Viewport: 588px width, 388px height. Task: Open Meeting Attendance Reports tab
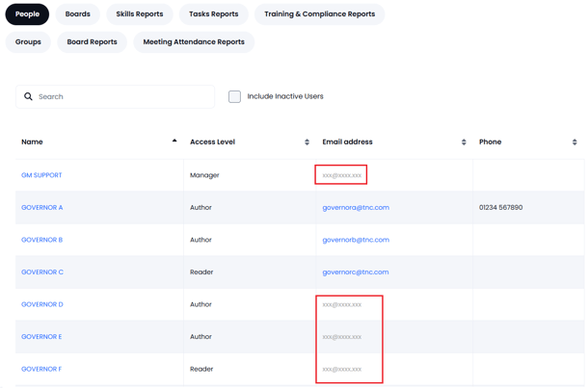(x=194, y=42)
